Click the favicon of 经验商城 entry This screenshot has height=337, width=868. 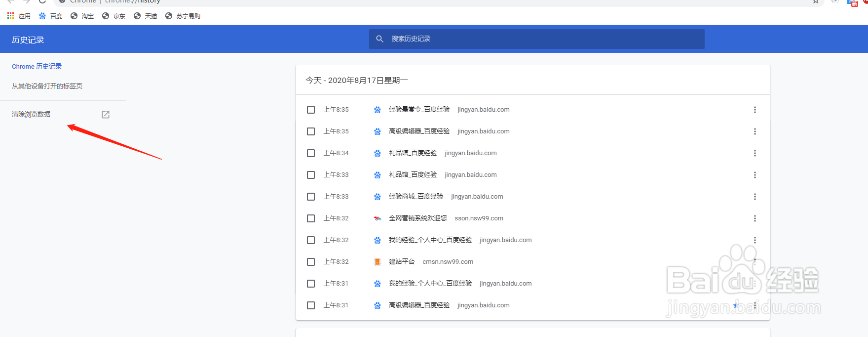click(x=377, y=197)
